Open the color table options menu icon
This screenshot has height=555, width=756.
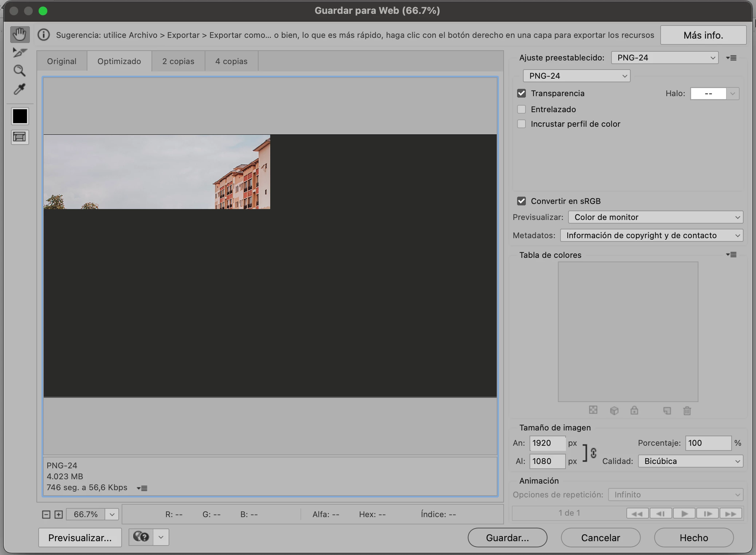pyautogui.click(x=731, y=255)
